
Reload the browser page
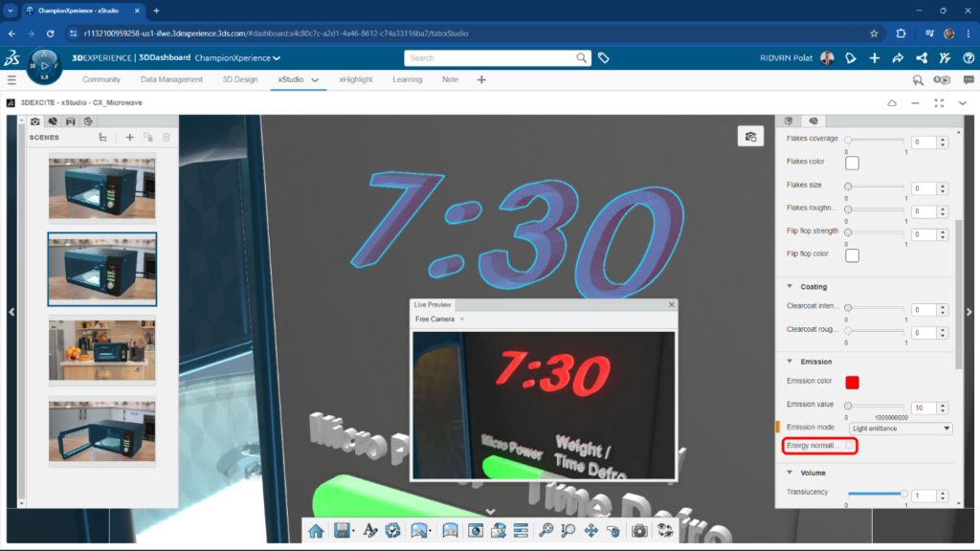pos(50,33)
